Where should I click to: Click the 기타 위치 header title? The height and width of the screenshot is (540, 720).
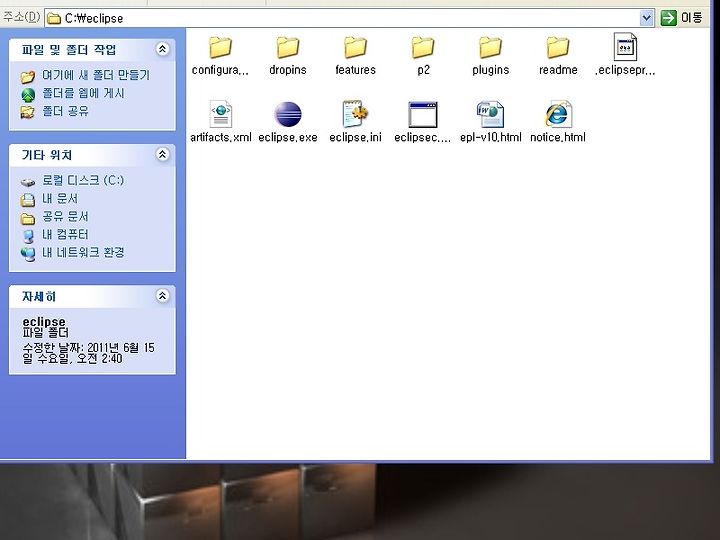tap(47, 155)
